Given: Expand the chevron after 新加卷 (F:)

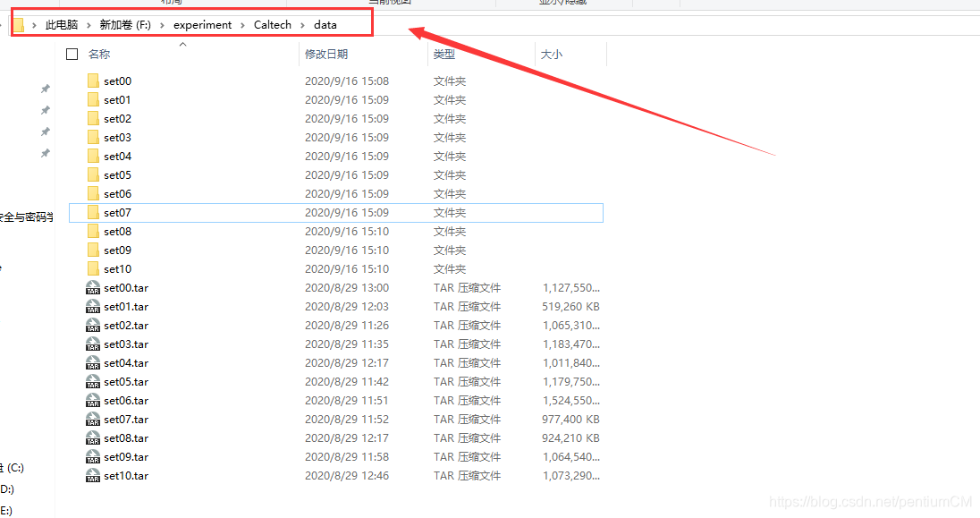Looking at the screenshot, I should coord(163,25).
